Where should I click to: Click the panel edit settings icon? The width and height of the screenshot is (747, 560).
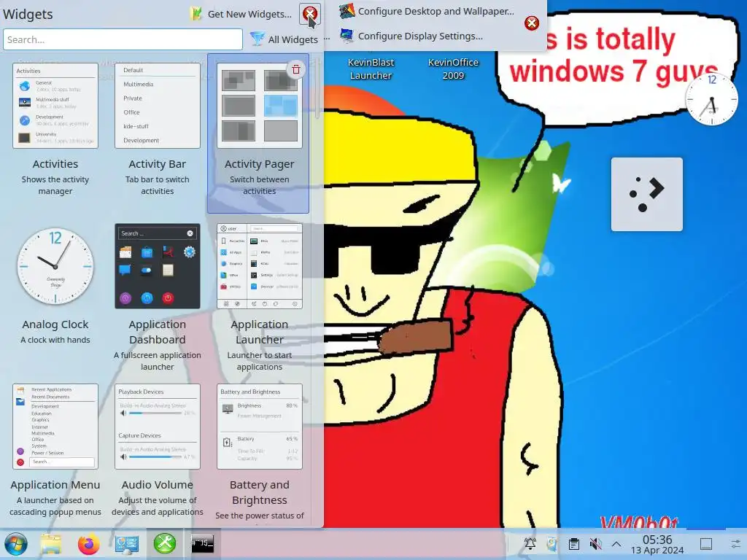tap(737, 543)
